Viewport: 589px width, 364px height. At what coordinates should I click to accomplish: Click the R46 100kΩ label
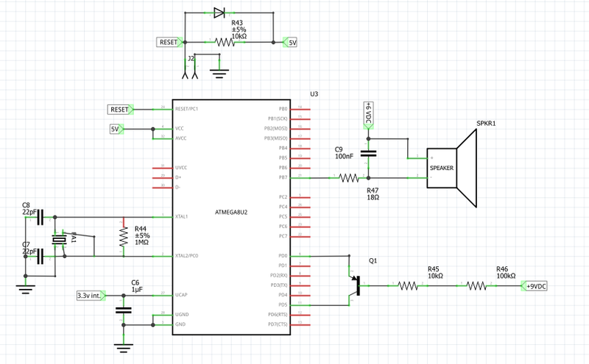[506, 272]
